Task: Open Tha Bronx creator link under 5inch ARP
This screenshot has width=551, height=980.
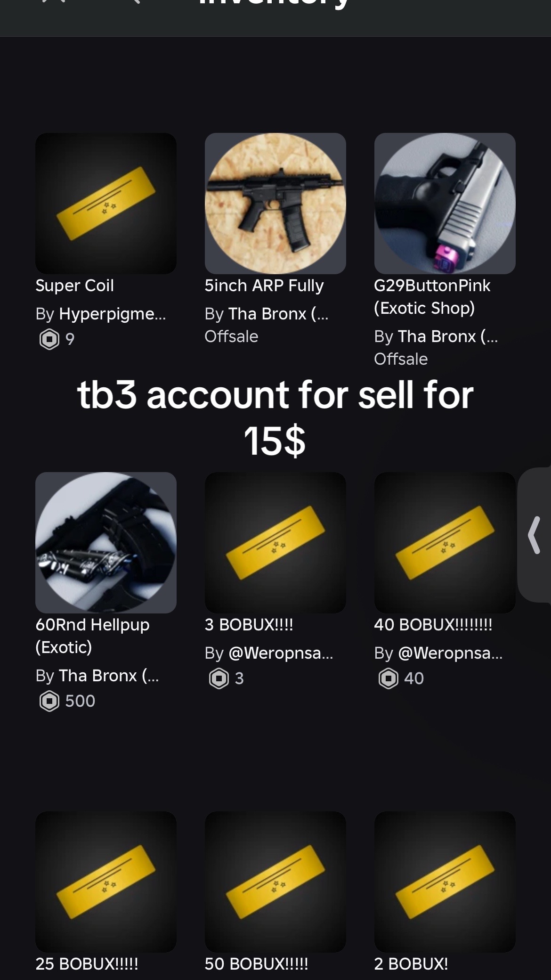Action: click(278, 314)
